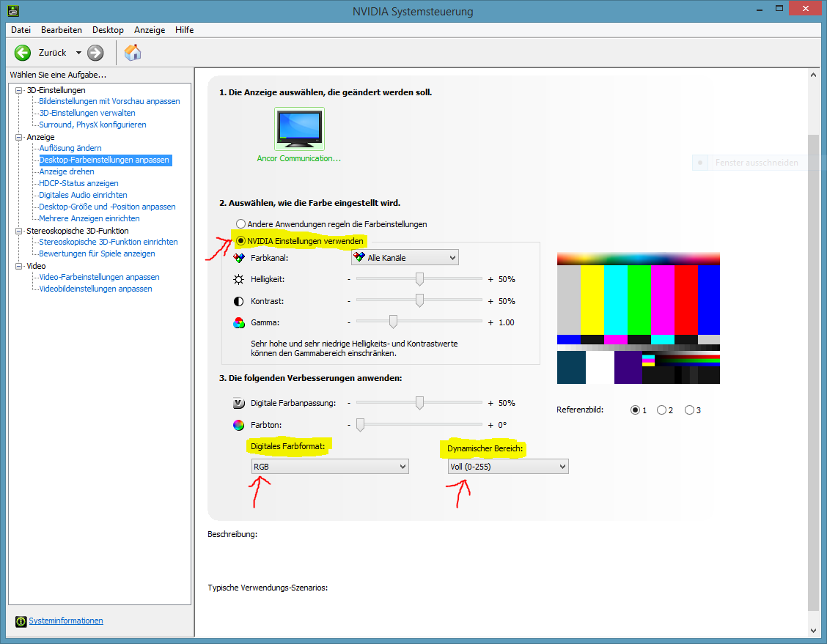The height and width of the screenshot is (644, 827).
Task: Choose Referenzbild option 1
Action: (635, 410)
